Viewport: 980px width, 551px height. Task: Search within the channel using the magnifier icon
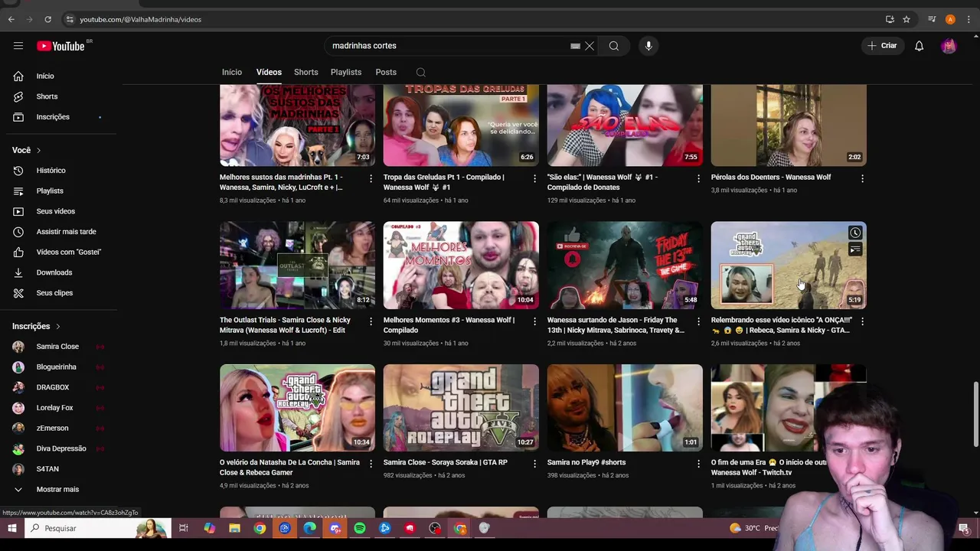[x=420, y=72]
